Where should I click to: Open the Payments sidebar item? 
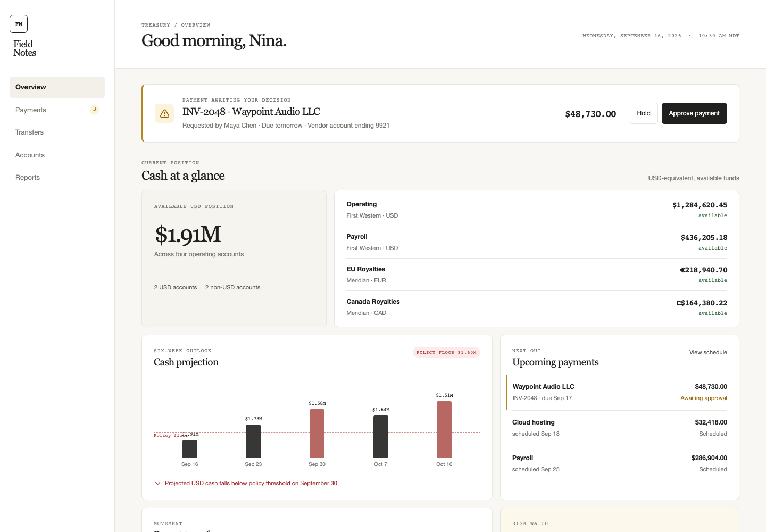57,110
